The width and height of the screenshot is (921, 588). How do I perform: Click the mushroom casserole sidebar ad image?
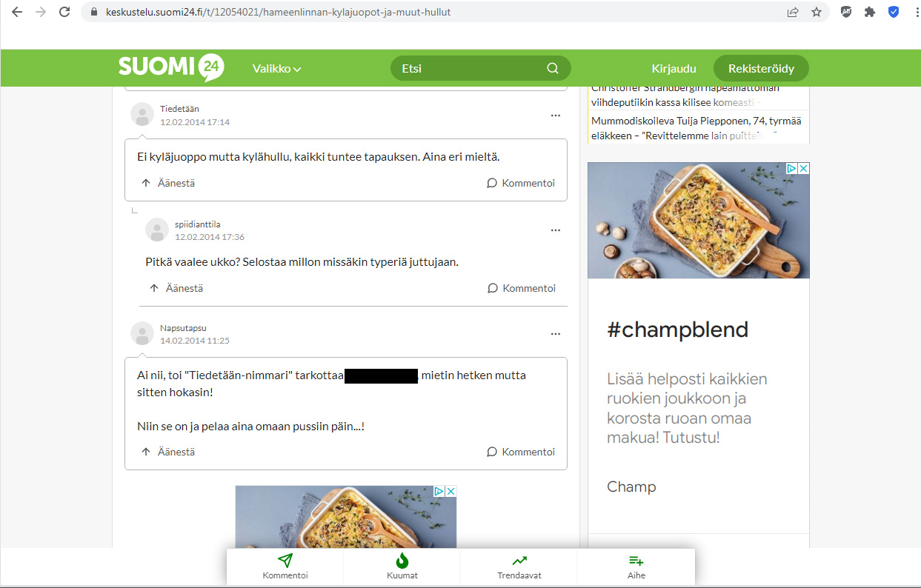point(699,221)
